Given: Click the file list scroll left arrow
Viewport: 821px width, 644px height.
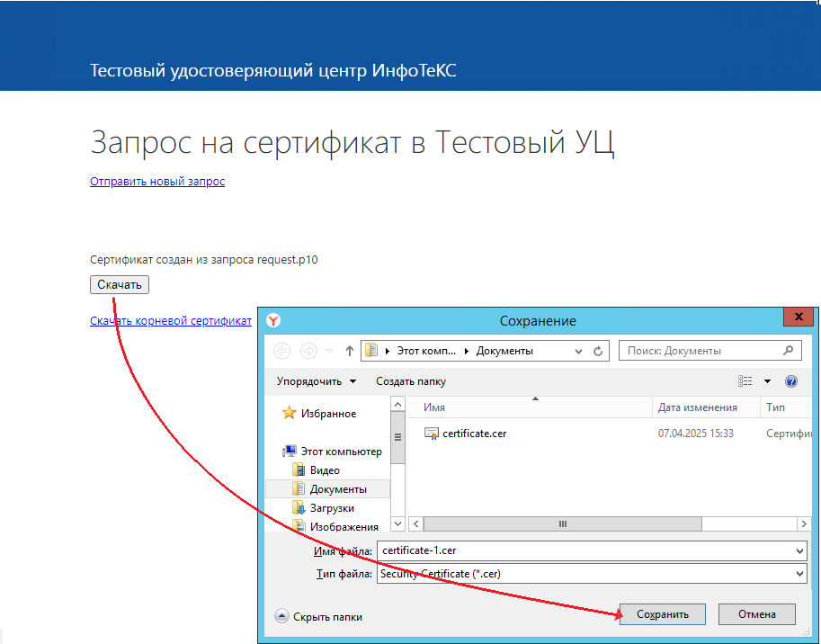Looking at the screenshot, I should 415,523.
